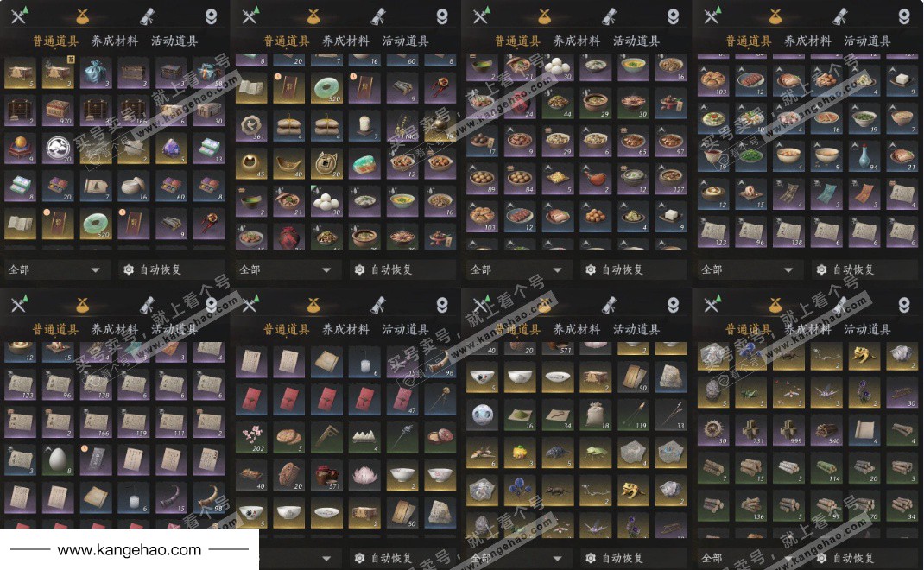This screenshot has height=570, width=924.
Task: Pick the cloth sack item with count 18
Action: point(595,415)
